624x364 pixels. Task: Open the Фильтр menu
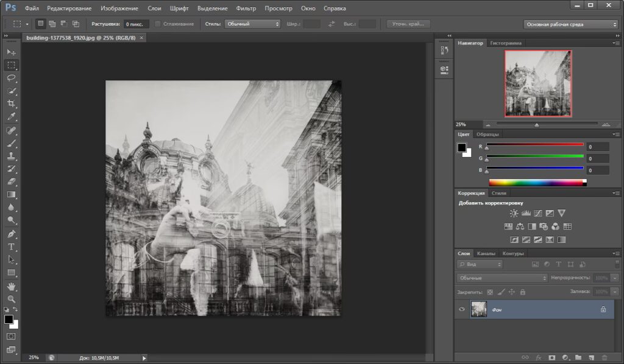[x=246, y=9]
